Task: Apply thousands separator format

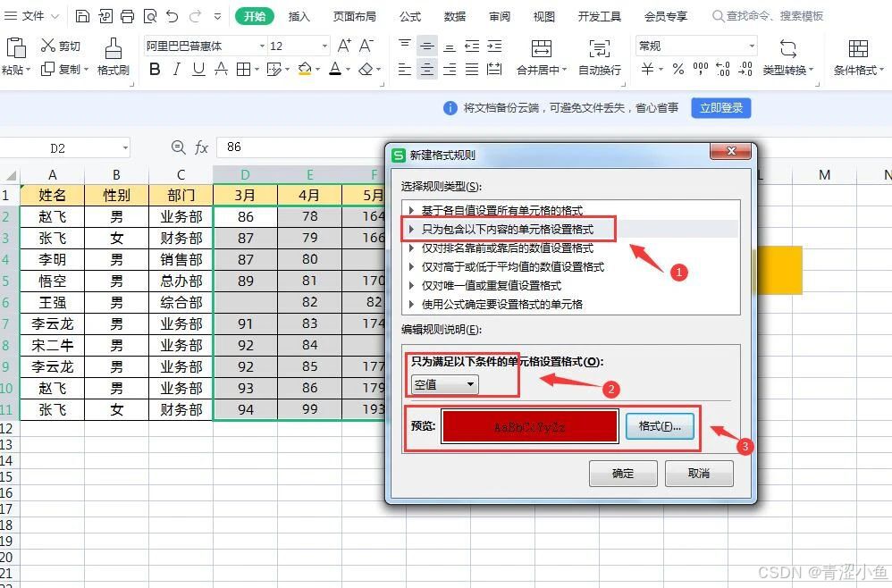Action: click(701, 70)
